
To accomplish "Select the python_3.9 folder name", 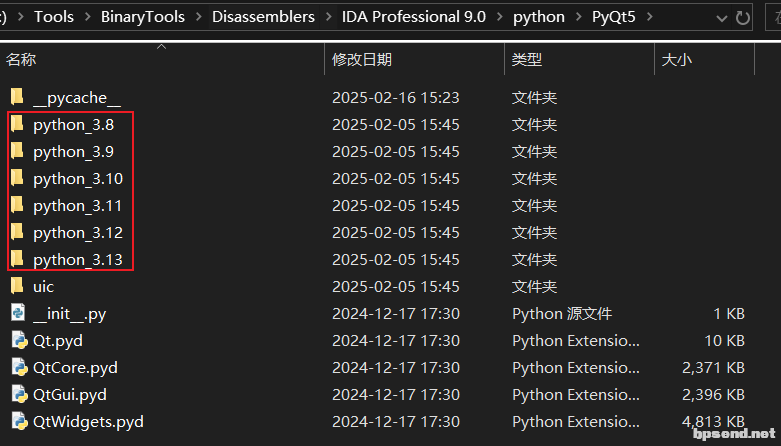I will pos(74,151).
